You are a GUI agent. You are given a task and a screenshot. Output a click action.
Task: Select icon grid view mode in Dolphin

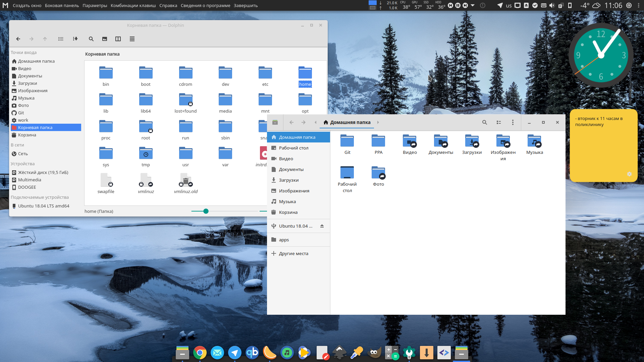(61, 39)
